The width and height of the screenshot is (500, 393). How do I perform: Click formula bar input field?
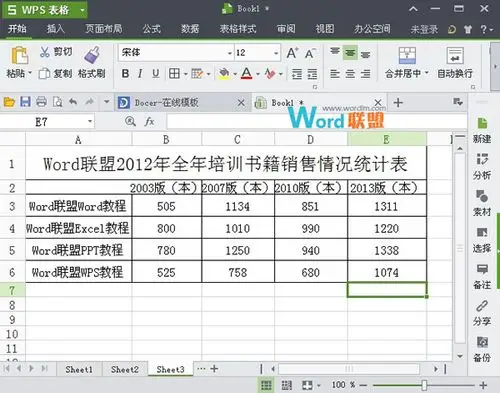(317, 122)
